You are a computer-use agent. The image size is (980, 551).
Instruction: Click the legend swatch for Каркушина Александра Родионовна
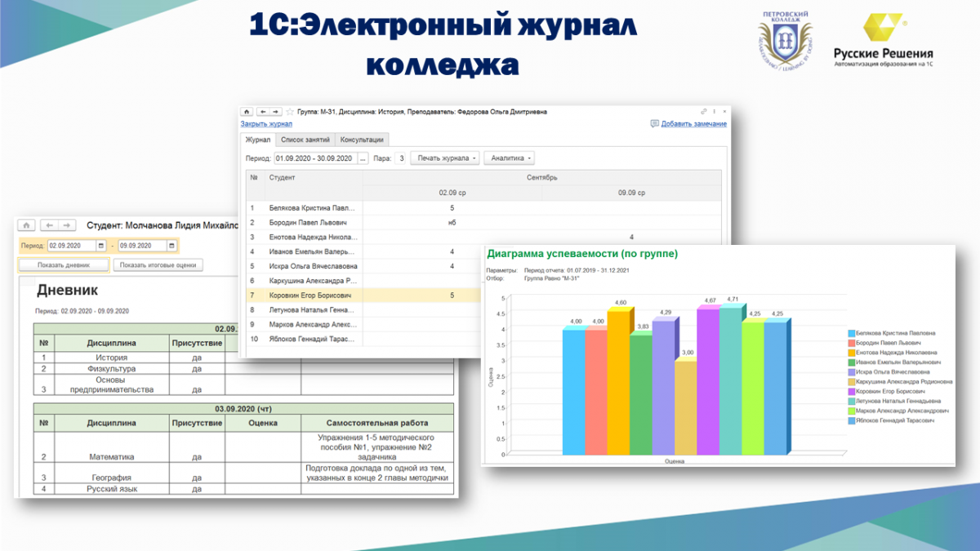point(852,382)
